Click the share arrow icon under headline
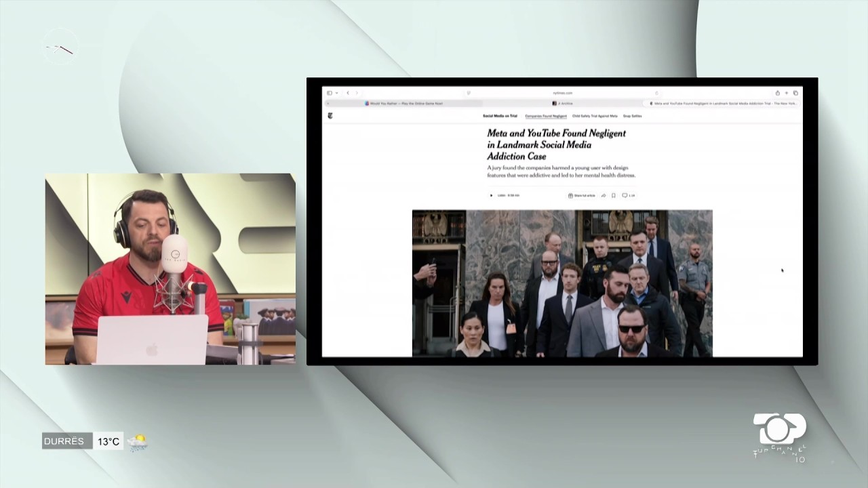Viewport: 868px width, 488px height. pos(604,195)
